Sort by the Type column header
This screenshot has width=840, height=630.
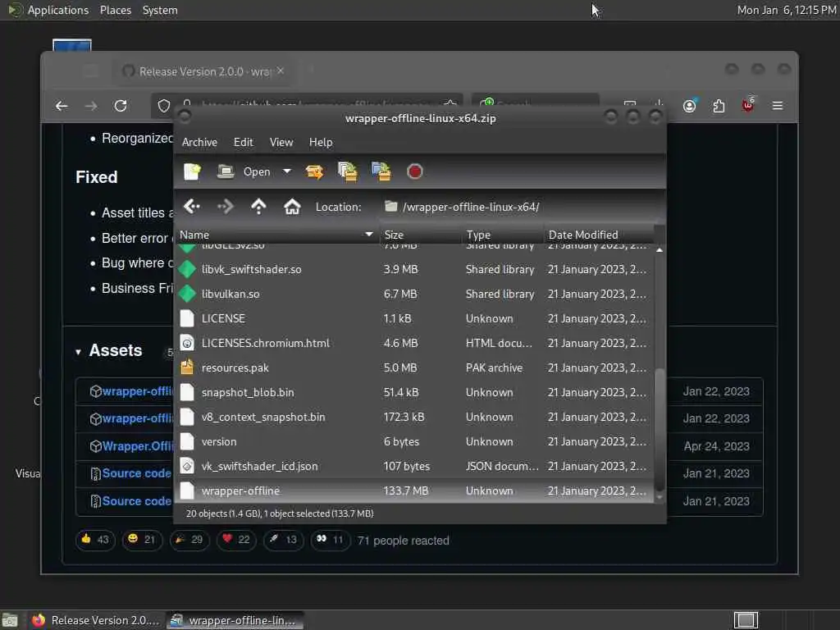(504, 235)
